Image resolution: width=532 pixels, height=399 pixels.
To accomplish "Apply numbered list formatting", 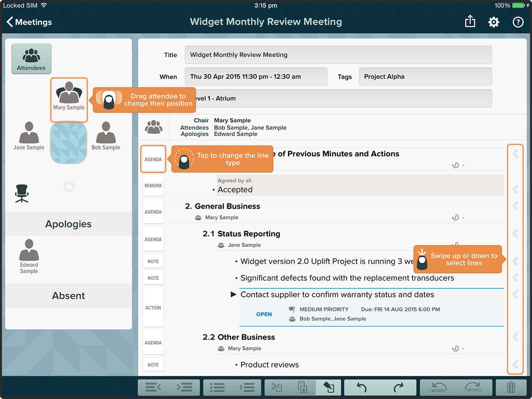I will [247, 387].
